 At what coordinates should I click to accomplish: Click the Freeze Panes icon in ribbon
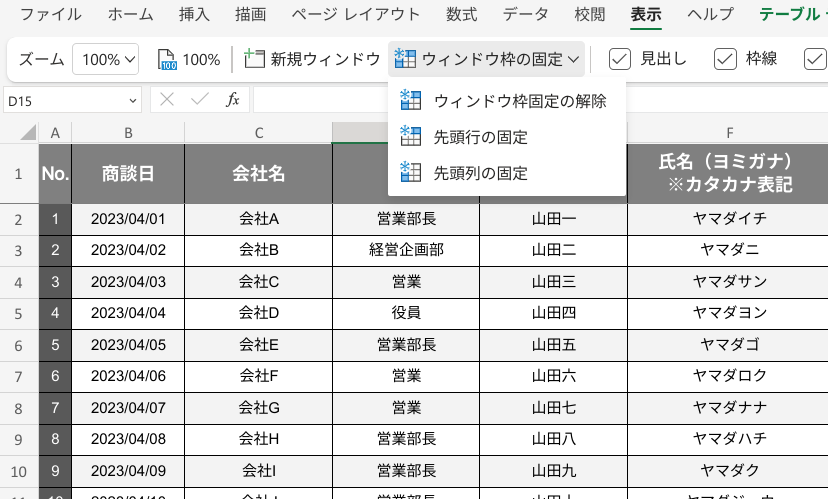click(405, 58)
